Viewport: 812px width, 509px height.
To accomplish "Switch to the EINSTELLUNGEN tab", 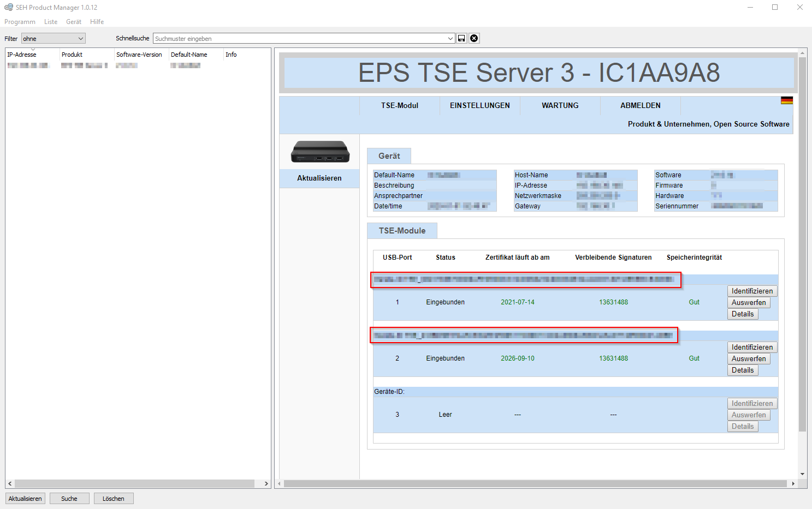I will pyautogui.click(x=479, y=105).
